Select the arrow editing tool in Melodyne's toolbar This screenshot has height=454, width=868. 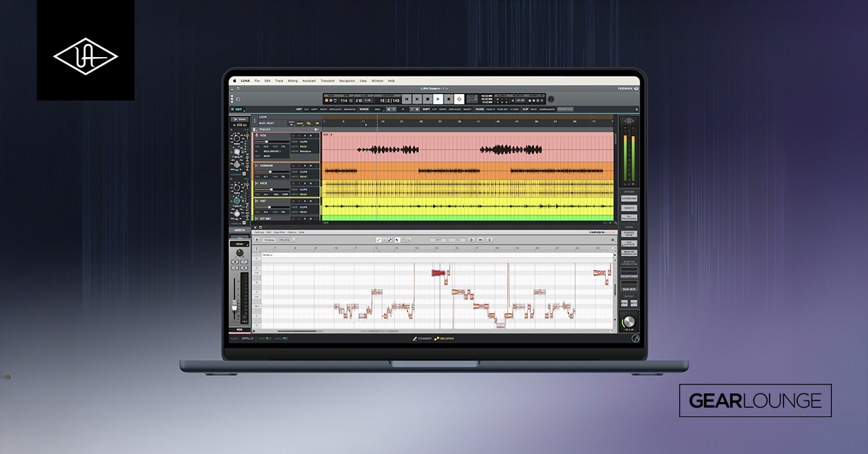pyautogui.click(x=396, y=239)
